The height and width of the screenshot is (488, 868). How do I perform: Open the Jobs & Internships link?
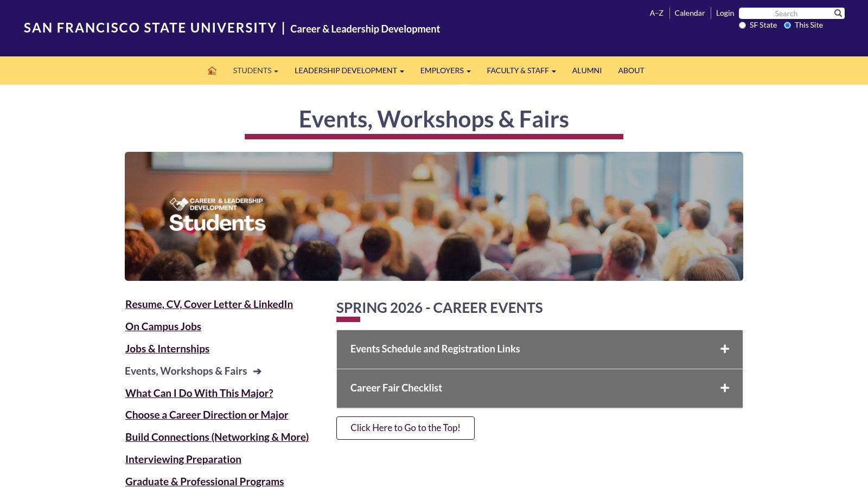pos(167,349)
